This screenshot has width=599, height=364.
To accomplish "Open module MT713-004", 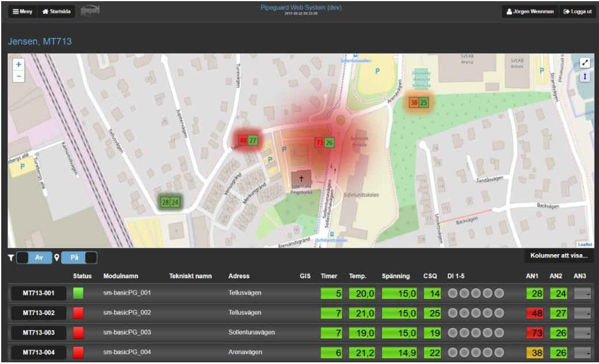I will point(39,352).
